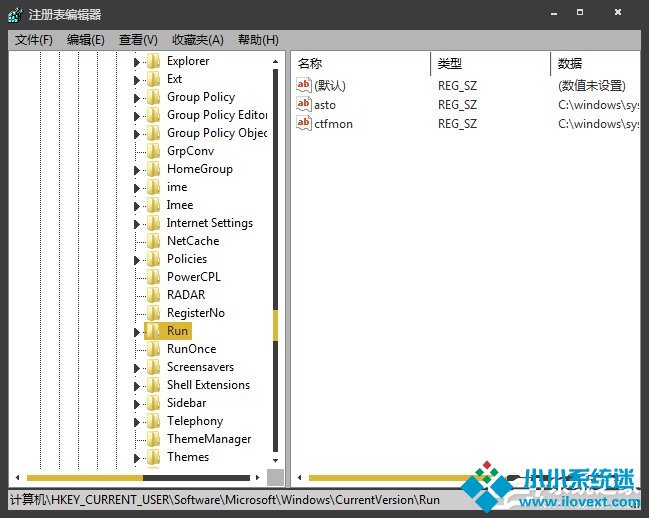Screen dimensions: 649x518
Task: Expand the Screensavers key arrow
Action: (136, 368)
